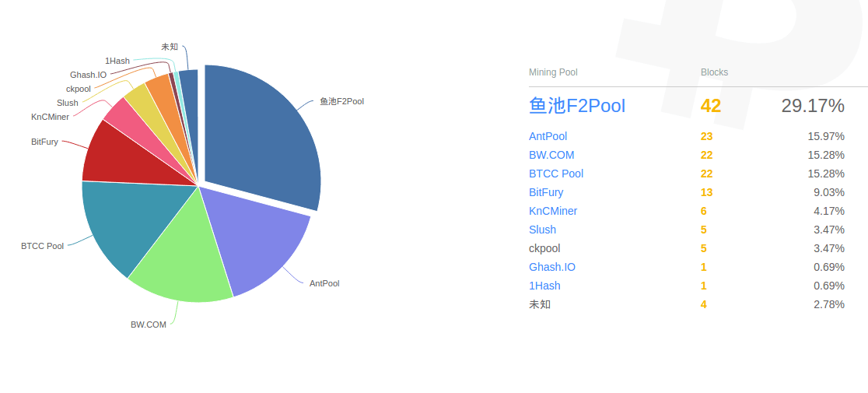Click the Mining Pool column header

[553, 72]
